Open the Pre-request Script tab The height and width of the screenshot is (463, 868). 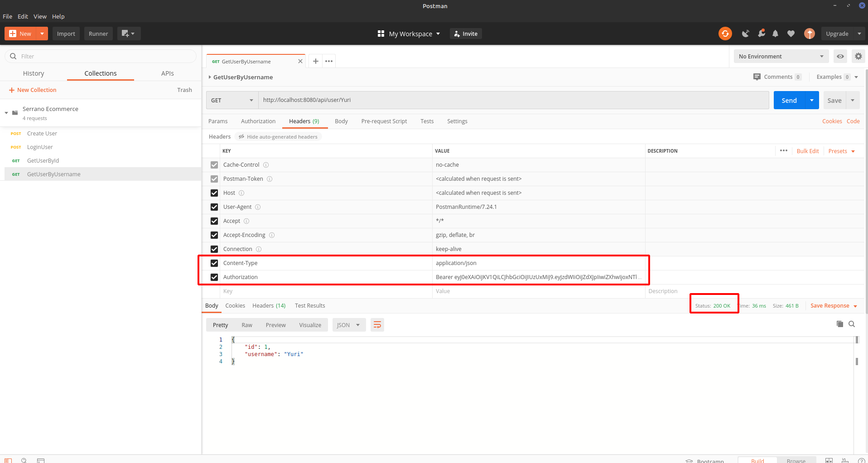click(384, 121)
